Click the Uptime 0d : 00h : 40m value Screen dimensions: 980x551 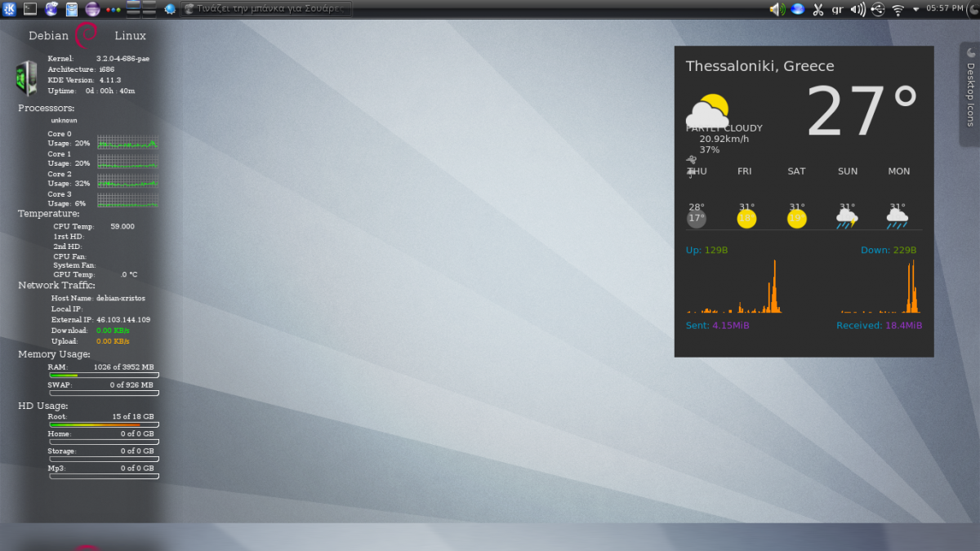click(x=110, y=91)
